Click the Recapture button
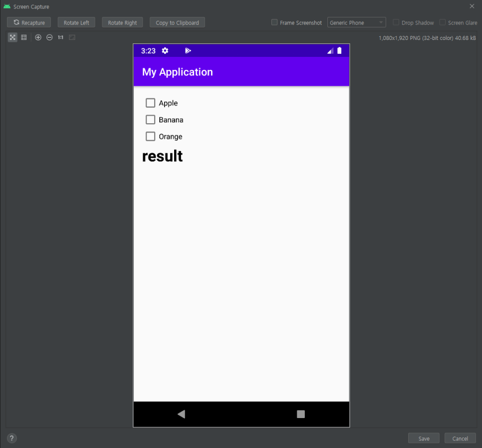Image resolution: width=482 pixels, height=448 pixels. click(29, 22)
